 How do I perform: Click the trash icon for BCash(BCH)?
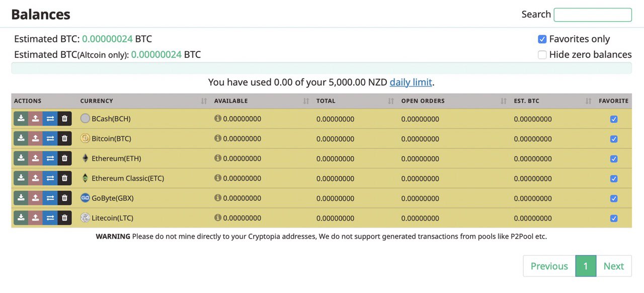coord(64,119)
